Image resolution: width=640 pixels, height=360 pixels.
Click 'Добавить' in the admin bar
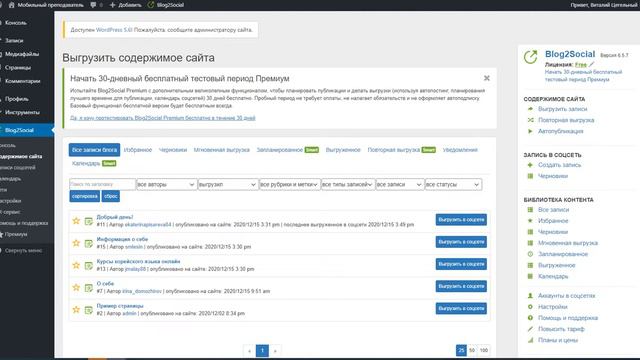click(x=125, y=5)
